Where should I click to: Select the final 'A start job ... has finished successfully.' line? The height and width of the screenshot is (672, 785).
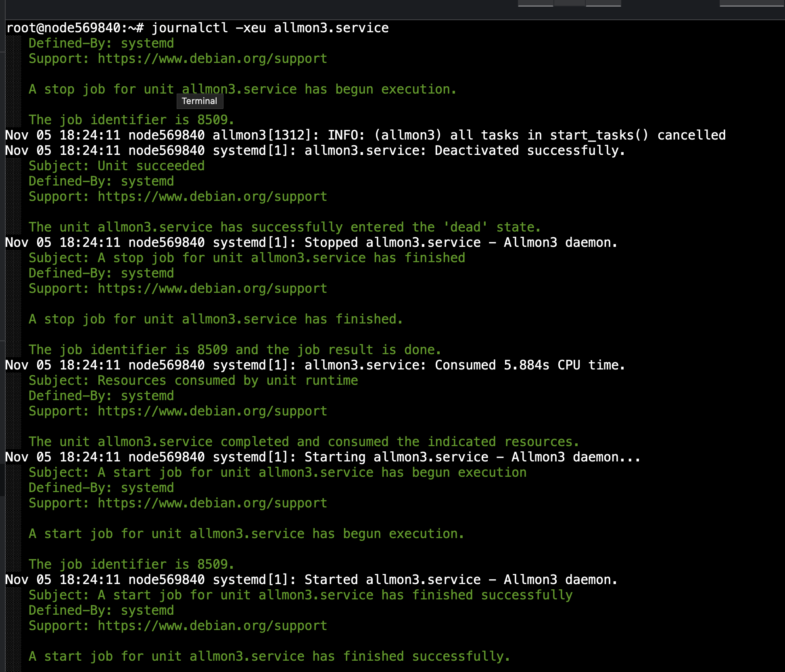point(269,656)
